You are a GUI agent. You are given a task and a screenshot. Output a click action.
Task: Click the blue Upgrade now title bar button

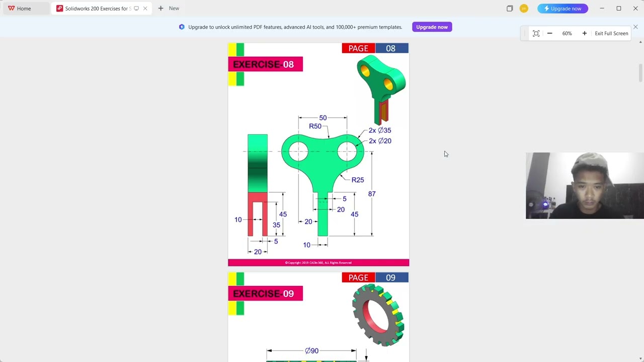562,9
